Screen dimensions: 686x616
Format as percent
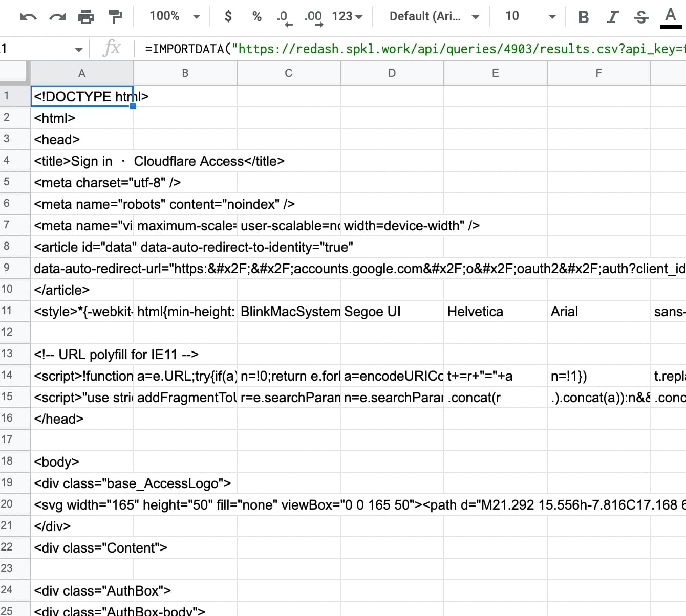(257, 16)
